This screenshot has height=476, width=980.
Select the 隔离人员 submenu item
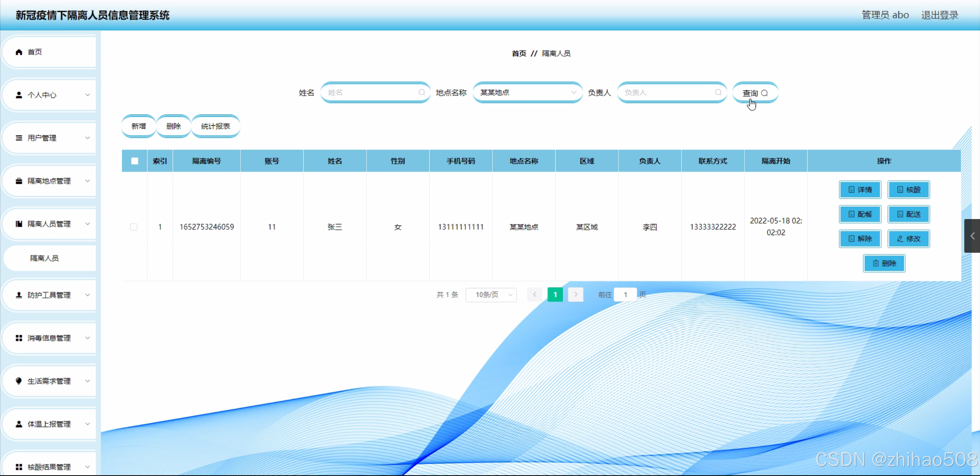[x=44, y=258]
